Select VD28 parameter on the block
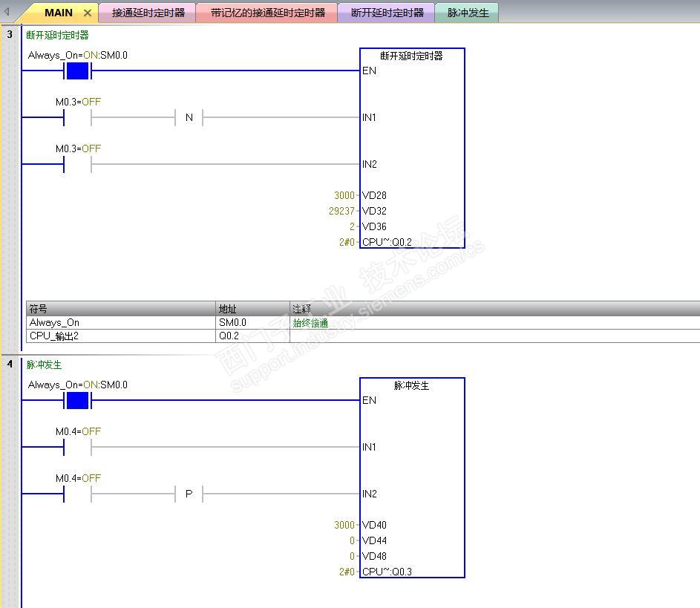Image resolution: width=700 pixels, height=608 pixels. pyautogui.click(x=374, y=195)
